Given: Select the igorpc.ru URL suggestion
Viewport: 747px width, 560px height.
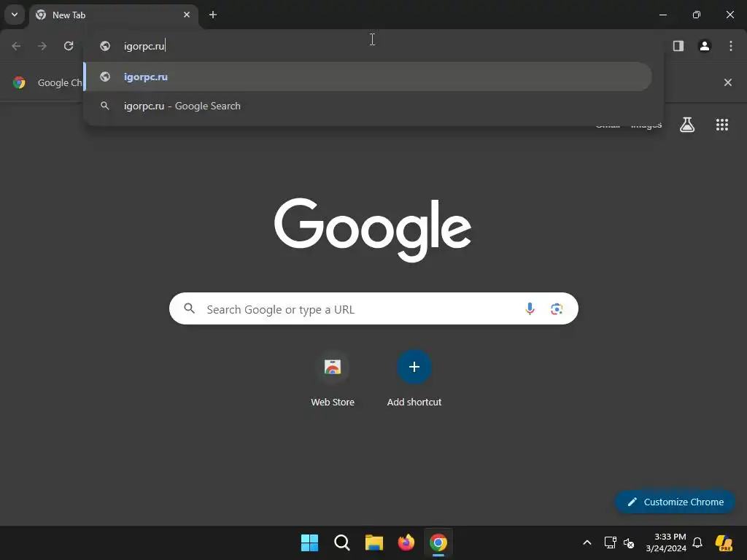Looking at the screenshot, I should point(368,77).
